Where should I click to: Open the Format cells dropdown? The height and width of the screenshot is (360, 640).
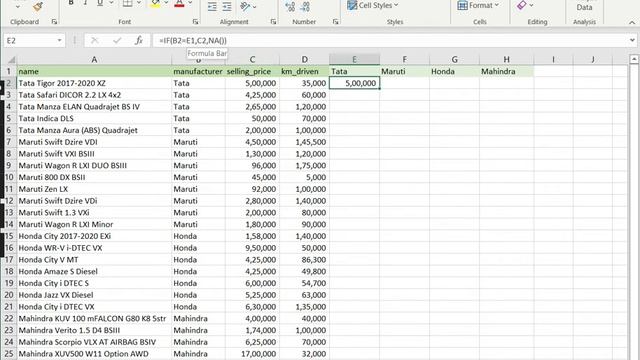click(478, 5)
